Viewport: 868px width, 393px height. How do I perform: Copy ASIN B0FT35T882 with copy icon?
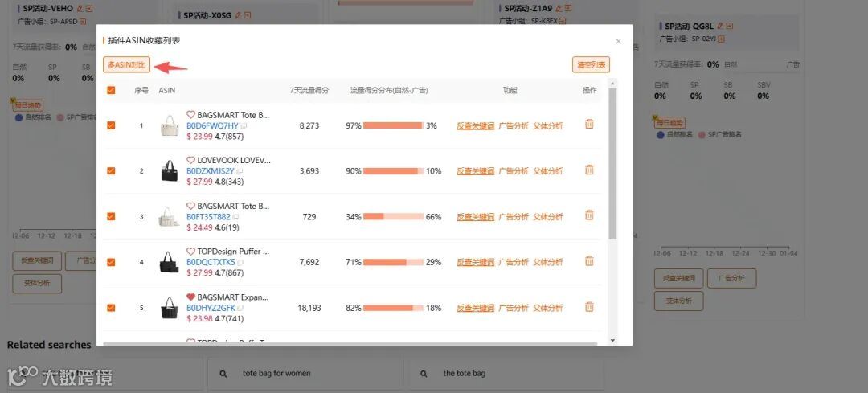[235, 217]
